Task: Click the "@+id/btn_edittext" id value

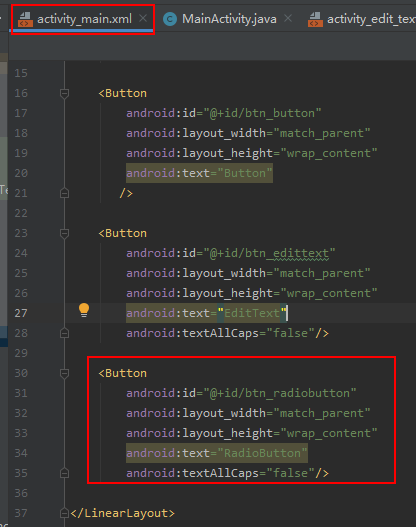Action: 269,253
